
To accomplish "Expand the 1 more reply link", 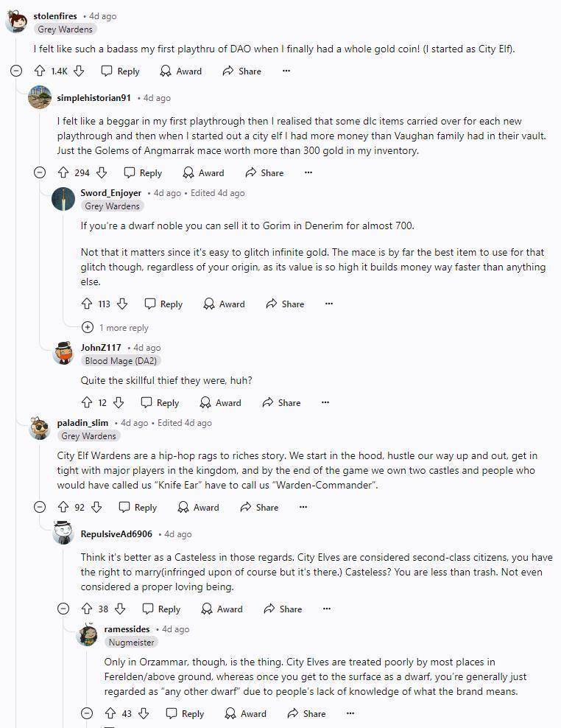I will click(x=116, y=327).
